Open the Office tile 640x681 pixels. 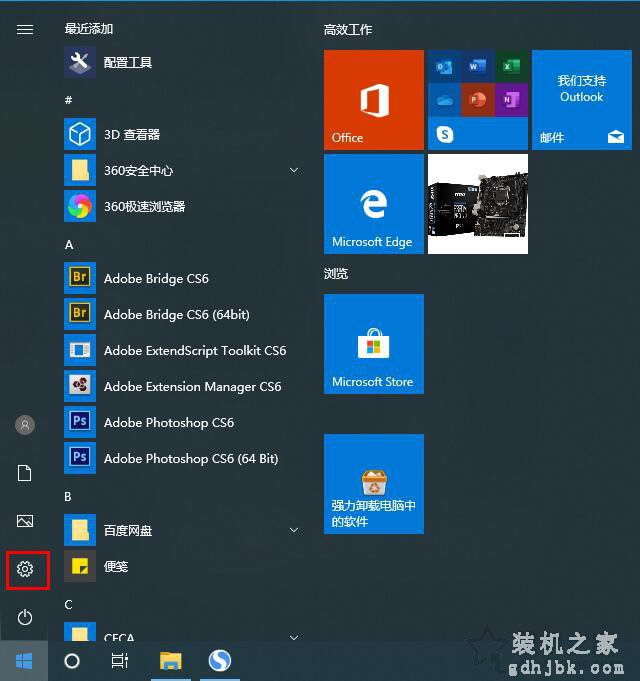[x=374, y=100]
